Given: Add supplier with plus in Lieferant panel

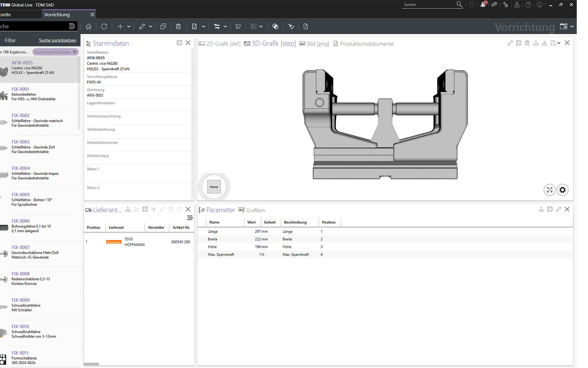Looking at the screenshot, I should click(154, 209).
